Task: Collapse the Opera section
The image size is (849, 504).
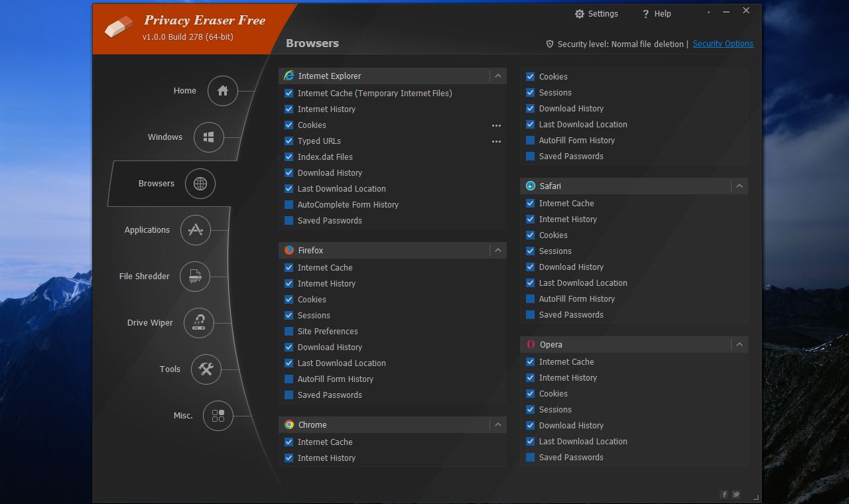Action: click(x=740, y=344)
